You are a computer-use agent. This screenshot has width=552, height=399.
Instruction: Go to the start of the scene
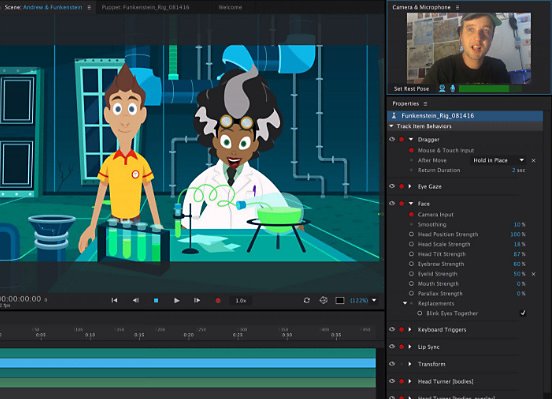pos(114,300)
